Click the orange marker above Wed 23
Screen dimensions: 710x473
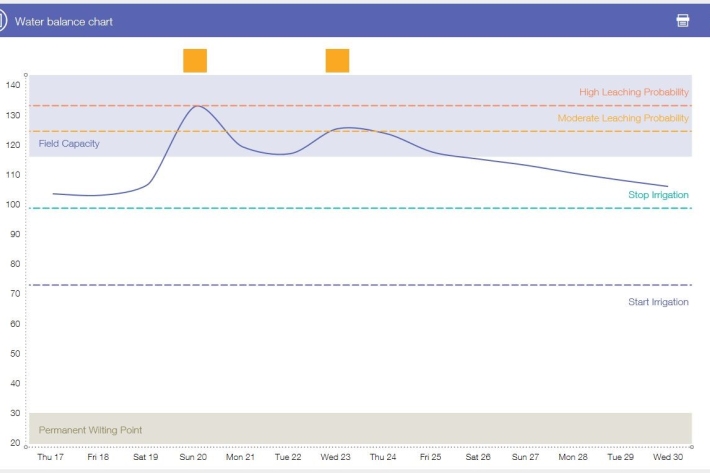click(337, 60)
